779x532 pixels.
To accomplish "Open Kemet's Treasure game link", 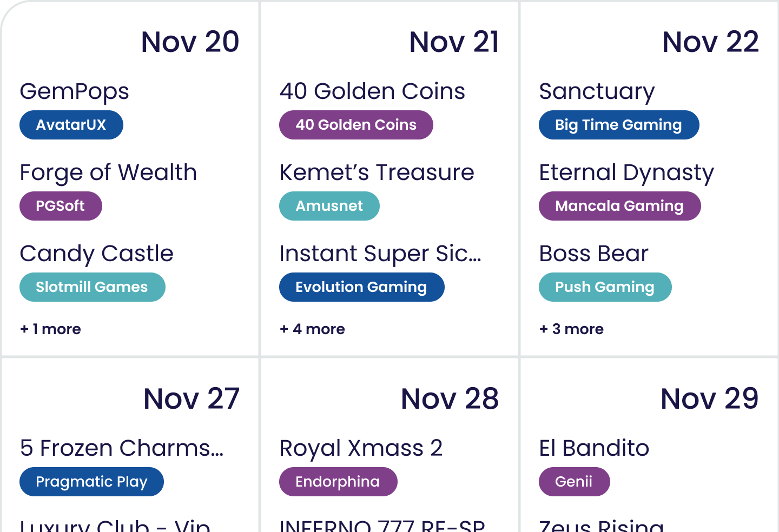I will [377, 172].
